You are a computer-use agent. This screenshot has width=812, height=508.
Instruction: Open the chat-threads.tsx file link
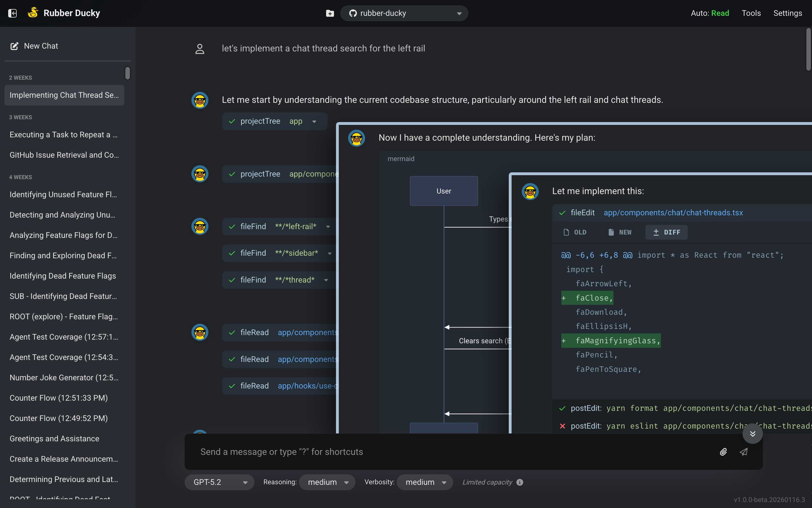coord(673,212)
